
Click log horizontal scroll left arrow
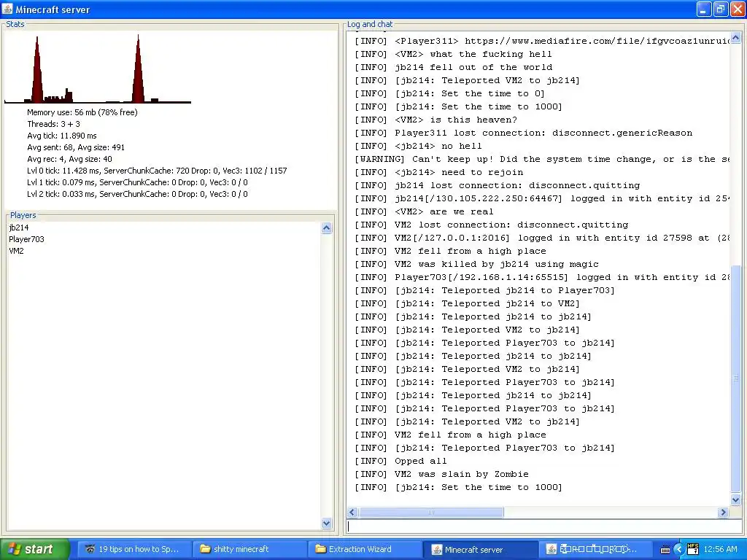pyautogui.click(x=352, y=513)
